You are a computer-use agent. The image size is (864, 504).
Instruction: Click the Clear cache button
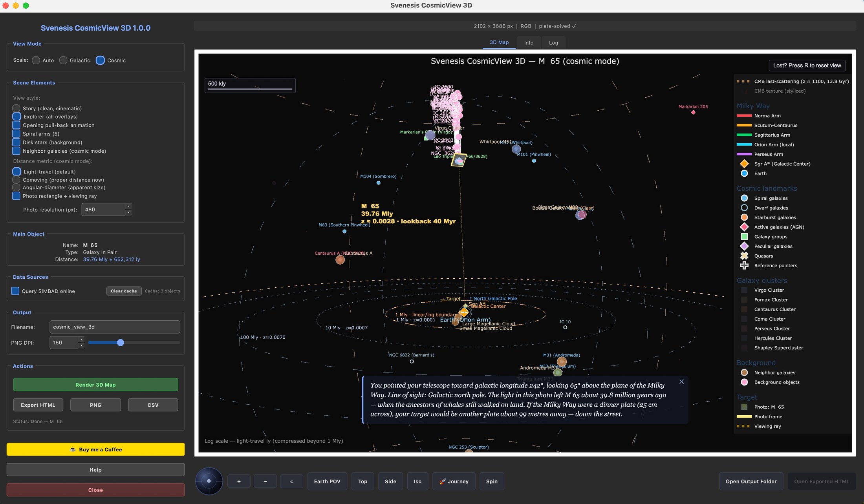[x=124, y=291]
